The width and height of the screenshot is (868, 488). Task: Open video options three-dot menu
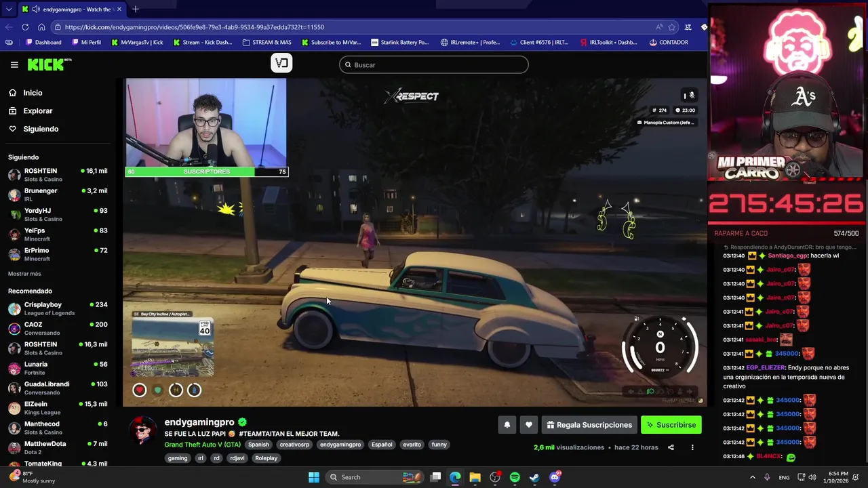[692, 447]
